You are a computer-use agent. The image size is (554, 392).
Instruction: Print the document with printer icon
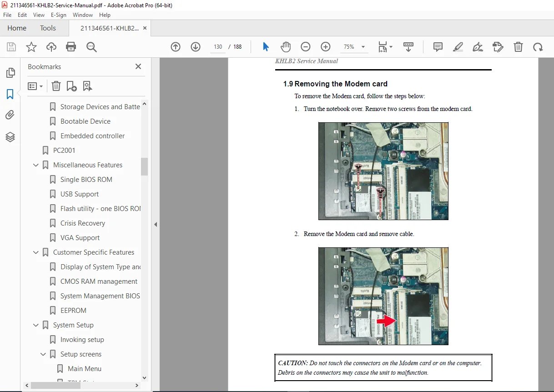click(x=71, y=47)
